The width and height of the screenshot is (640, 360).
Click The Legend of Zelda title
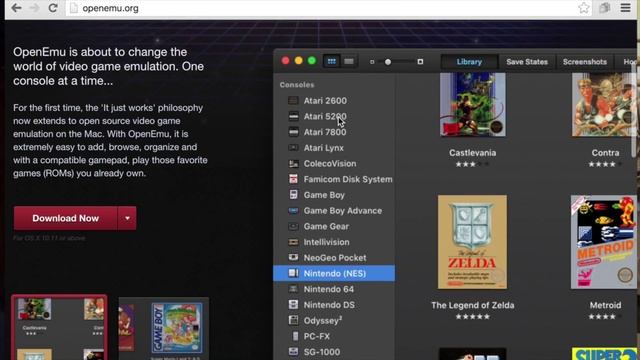[x=473, y=305]
